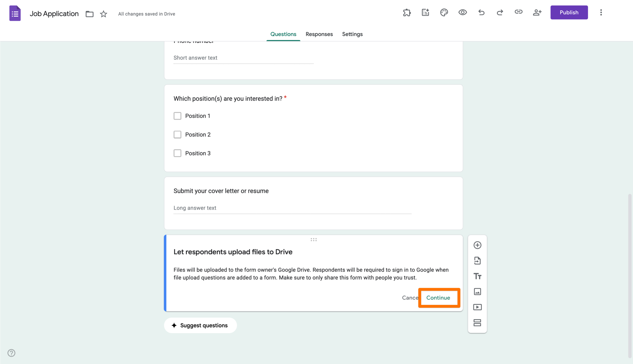The image size is (633, 364).
Task: Open the theme customization palette
Action: click(x=444, y=12)
